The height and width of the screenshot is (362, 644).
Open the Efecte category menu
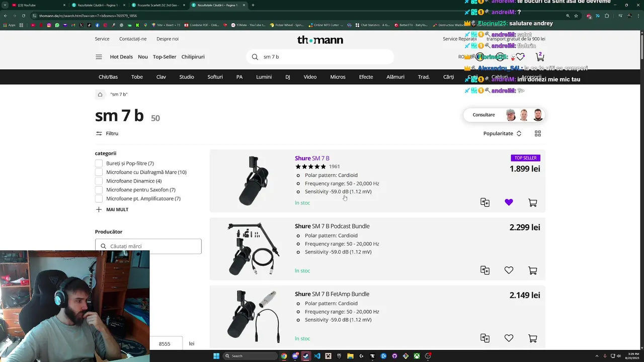[366, 77]
